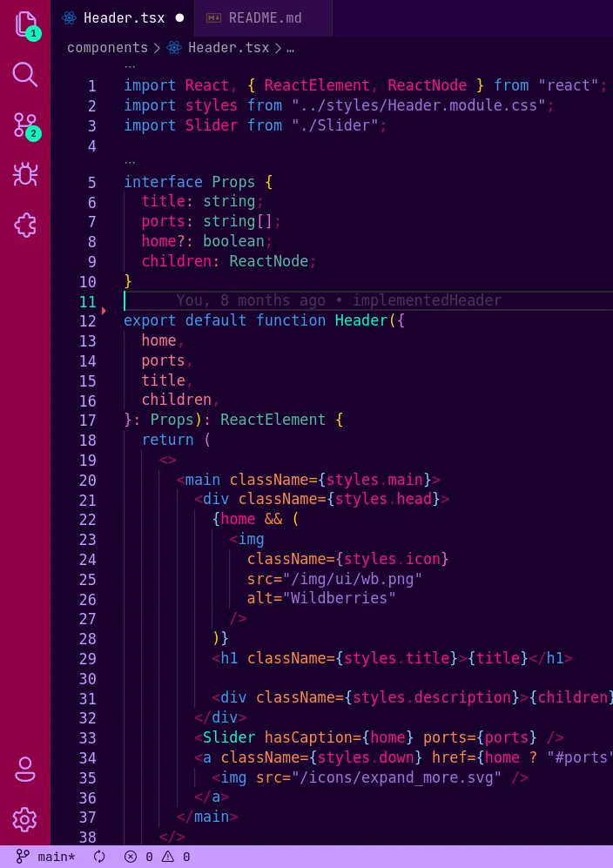
Task: Open the Run and Debug view
Action: tap(25, 175)
